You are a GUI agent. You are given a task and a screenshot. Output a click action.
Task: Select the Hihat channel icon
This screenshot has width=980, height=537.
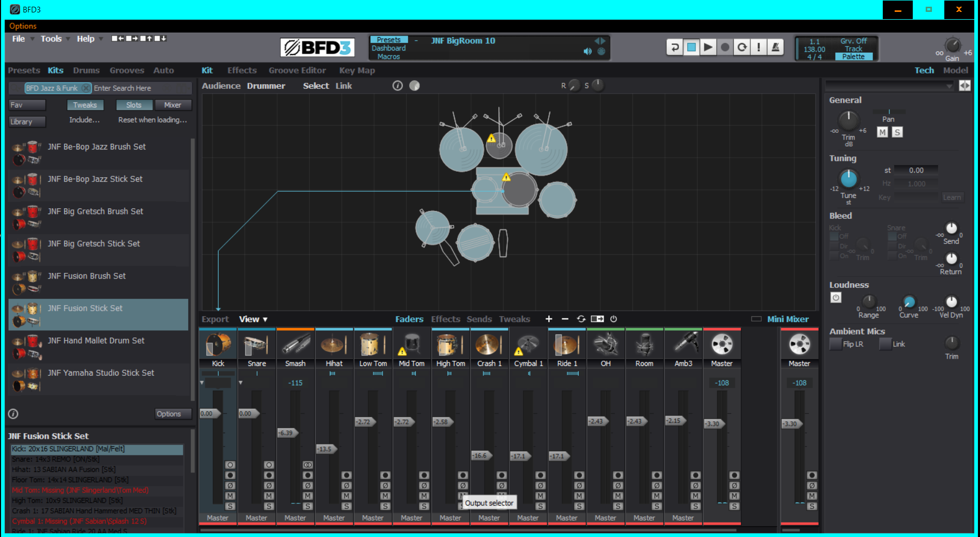pyautogui.click(x=334, y=345)
